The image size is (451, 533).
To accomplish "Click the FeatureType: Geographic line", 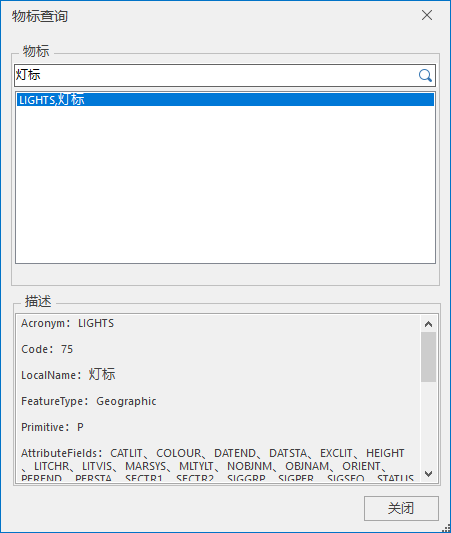I will point(89,401).
